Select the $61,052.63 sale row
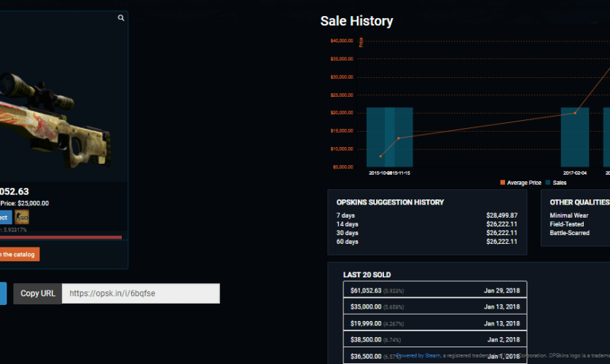 (x=434, y=290)
